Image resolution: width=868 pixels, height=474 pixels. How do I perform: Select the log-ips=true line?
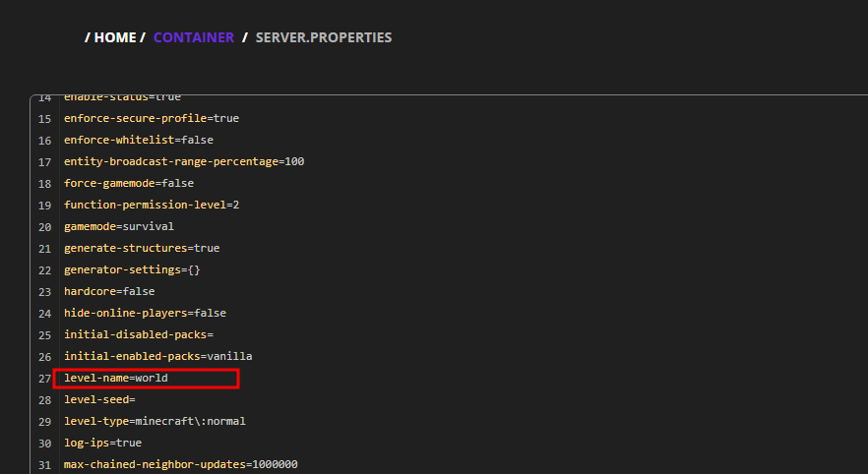(x=102, y=443)
